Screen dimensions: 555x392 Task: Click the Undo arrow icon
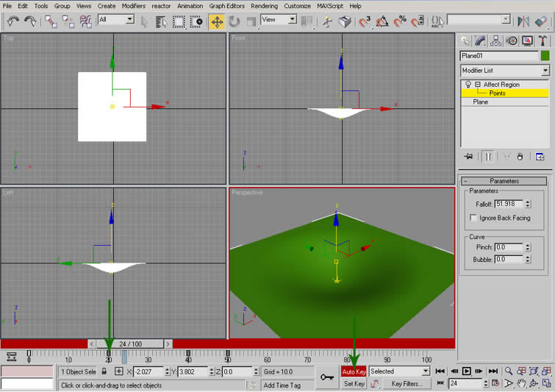pyautogui.click(x=12, y=21)
